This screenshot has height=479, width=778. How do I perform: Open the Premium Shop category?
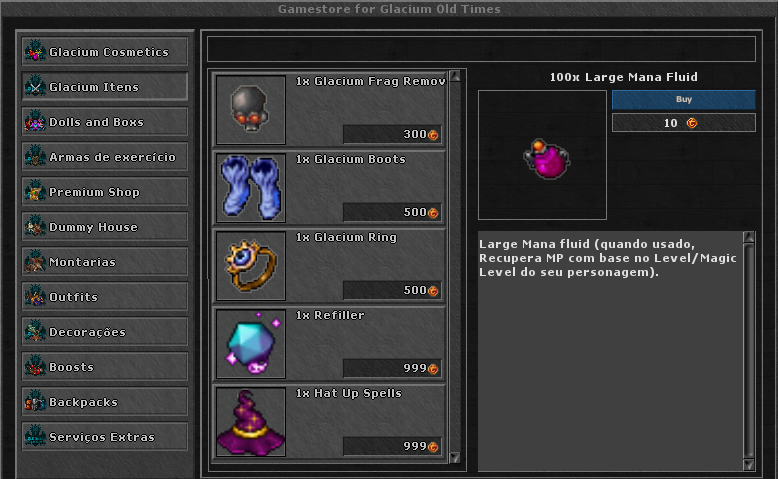point(105,192)
